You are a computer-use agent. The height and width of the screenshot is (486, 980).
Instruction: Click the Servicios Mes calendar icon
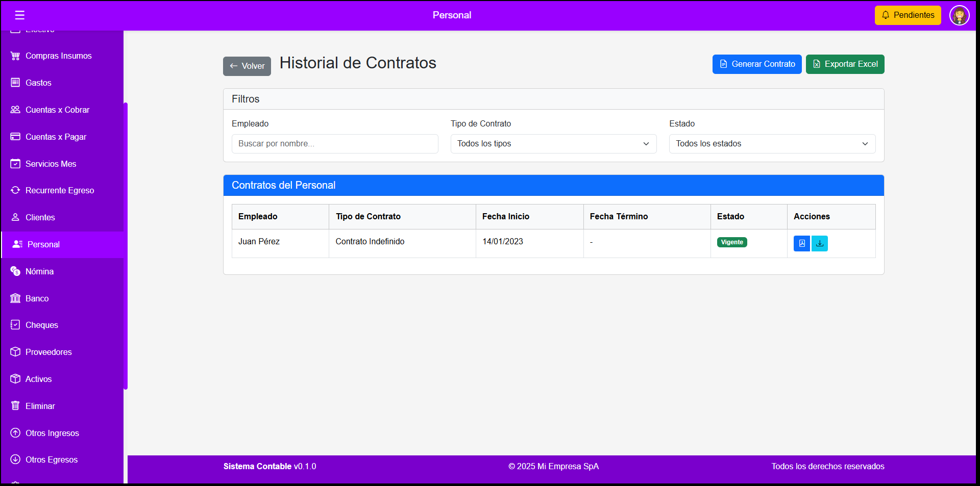(x=15, y=164)
